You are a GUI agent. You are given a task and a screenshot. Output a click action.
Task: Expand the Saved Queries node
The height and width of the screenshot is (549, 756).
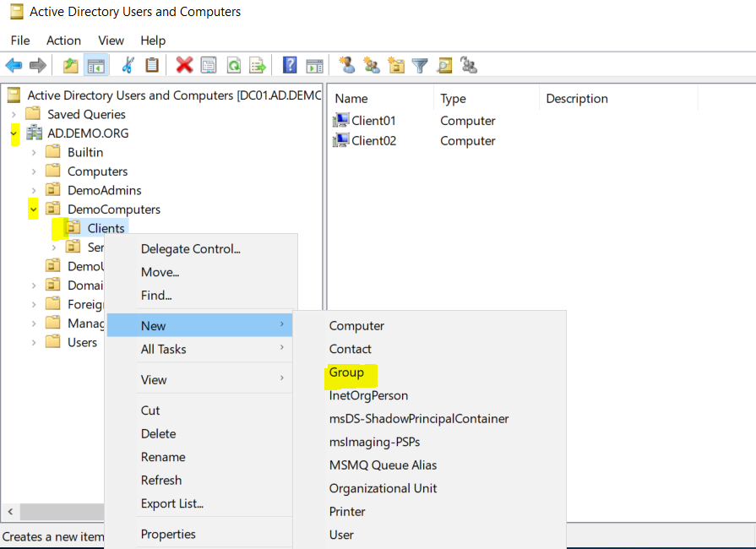click(14, 114)
